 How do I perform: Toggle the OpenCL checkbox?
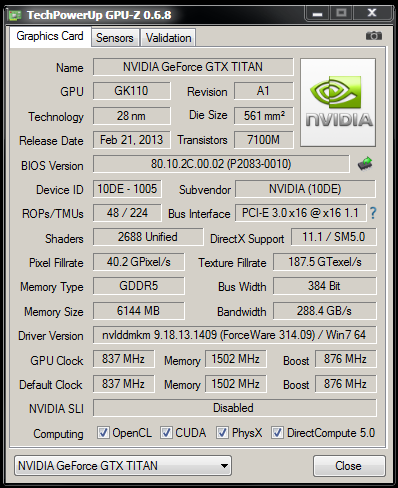click(103, 432)
